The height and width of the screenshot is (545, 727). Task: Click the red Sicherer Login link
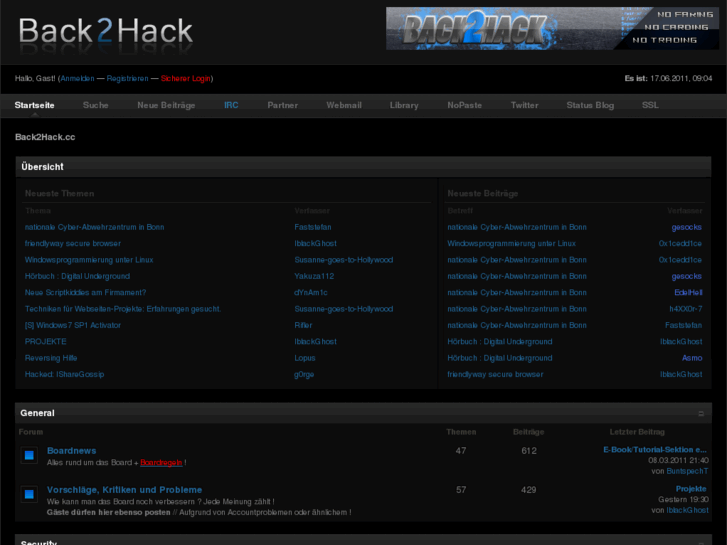click(185, 78)
